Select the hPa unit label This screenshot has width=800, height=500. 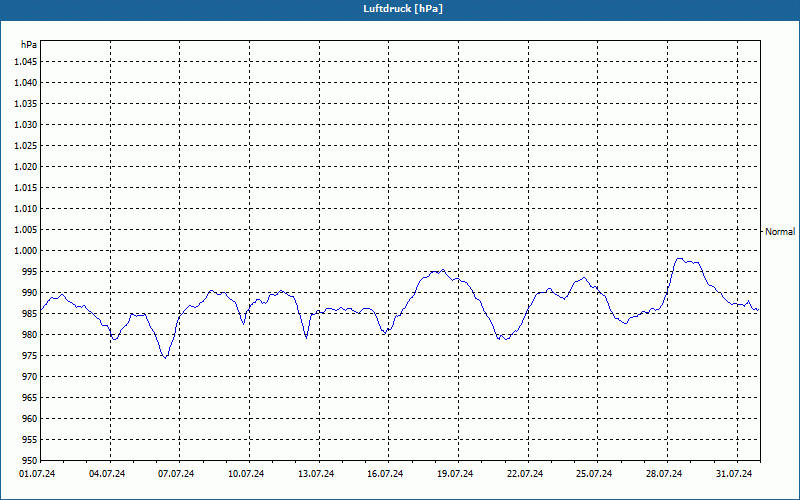pyautogui.click(x=29, y=45)
